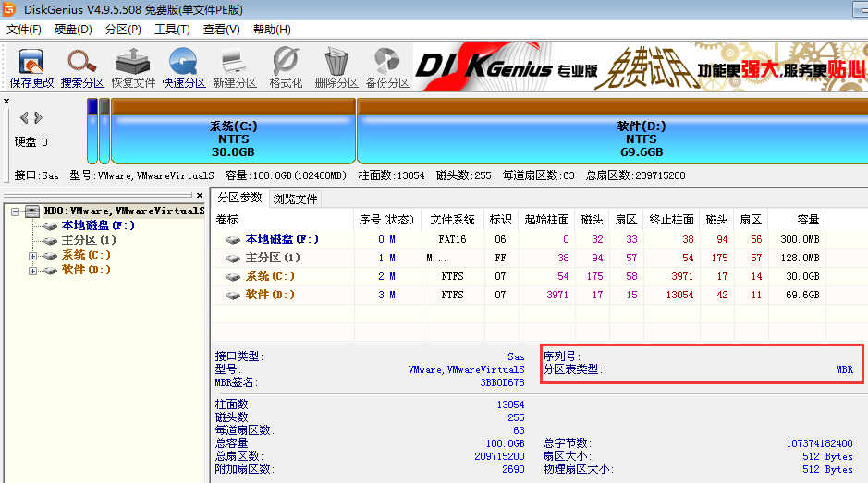This screenshot has height=483, width=868.
Task: Click the New Partition (新建分区) icon
Action: [x=234, y=67]
